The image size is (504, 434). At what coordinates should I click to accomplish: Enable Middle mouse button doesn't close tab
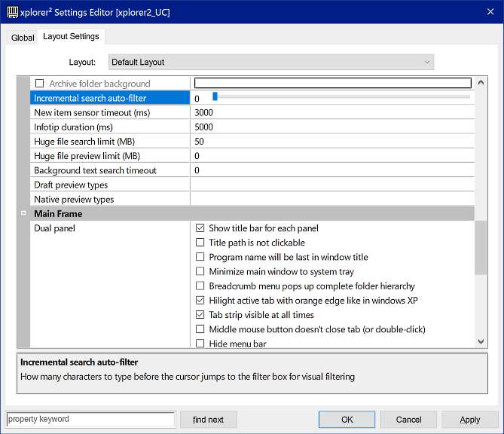200,329
